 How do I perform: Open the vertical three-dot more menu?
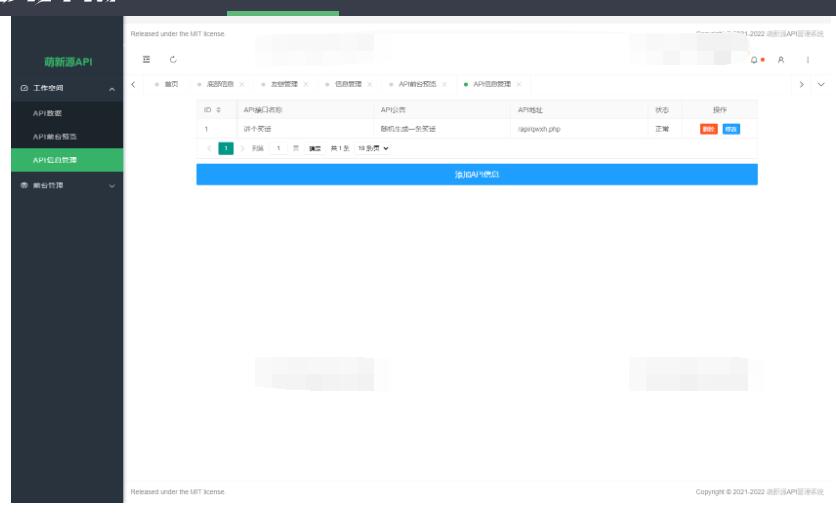[x=807, y=62]
